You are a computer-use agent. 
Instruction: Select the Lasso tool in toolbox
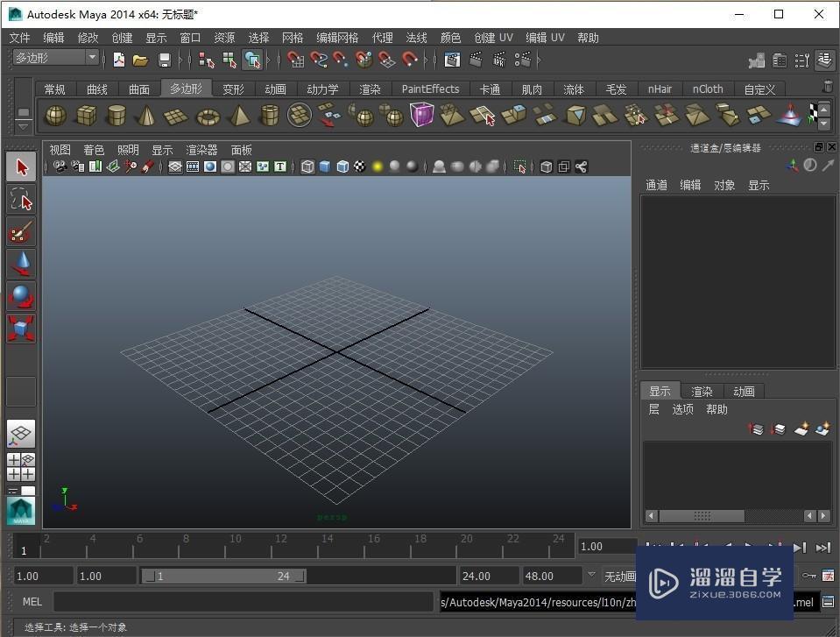click(x=21, y=199)
